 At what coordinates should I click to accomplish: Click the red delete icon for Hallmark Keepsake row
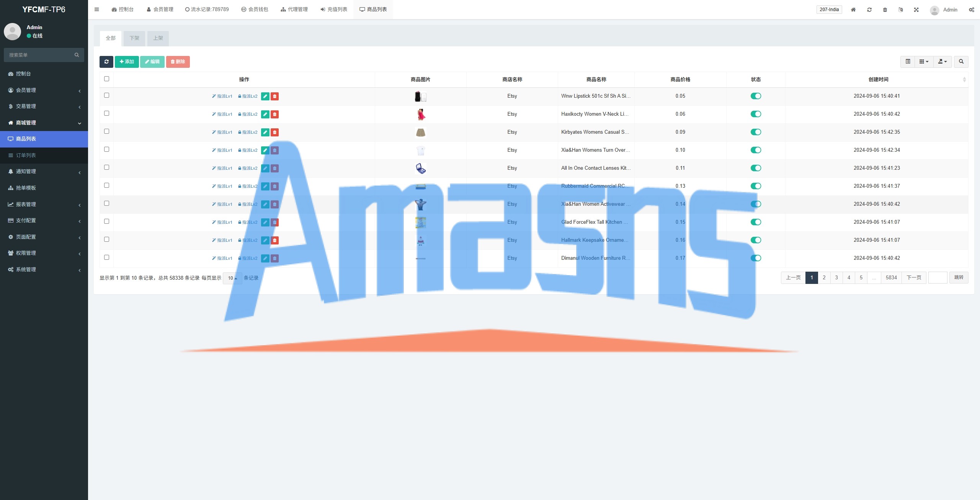pyautogui.click(x=274, y=240)
